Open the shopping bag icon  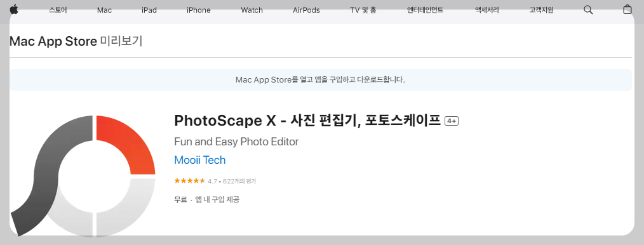click(627, 10)
